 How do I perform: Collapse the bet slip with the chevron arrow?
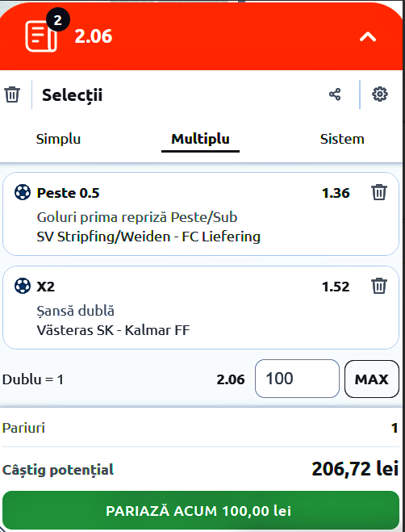(368, 36)
